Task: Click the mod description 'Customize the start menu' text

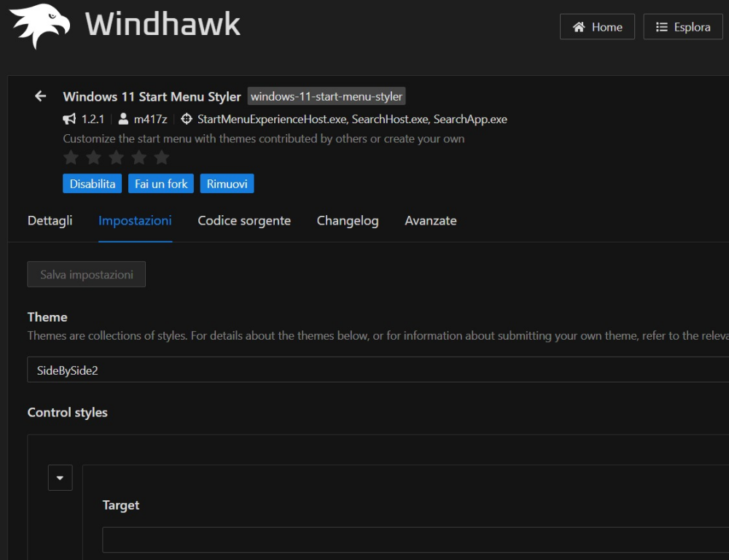Action: [264, 139]
